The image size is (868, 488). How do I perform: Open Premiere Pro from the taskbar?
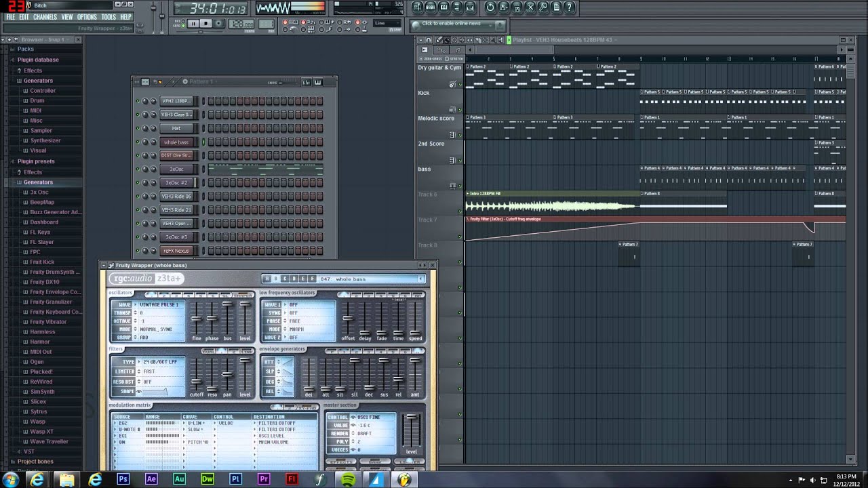point(264,479)
